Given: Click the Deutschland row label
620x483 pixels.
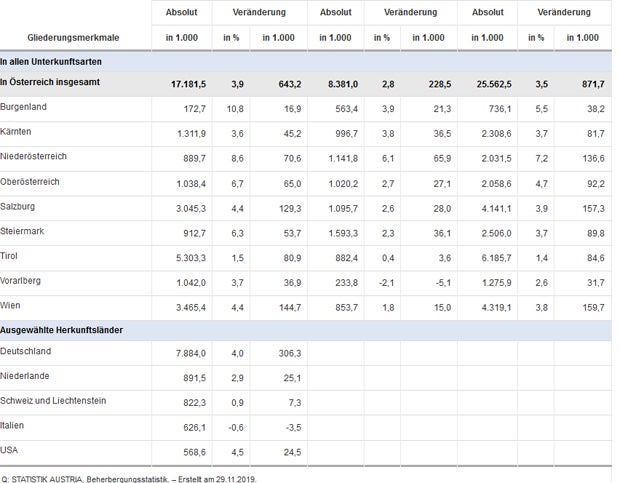Looking at the screenshot, I should click(26, 351).
